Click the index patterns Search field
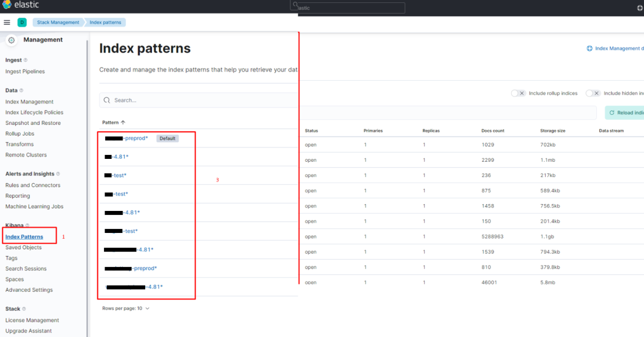The height and width of the screenshot is (337, 644). click(x=198, y=100)
